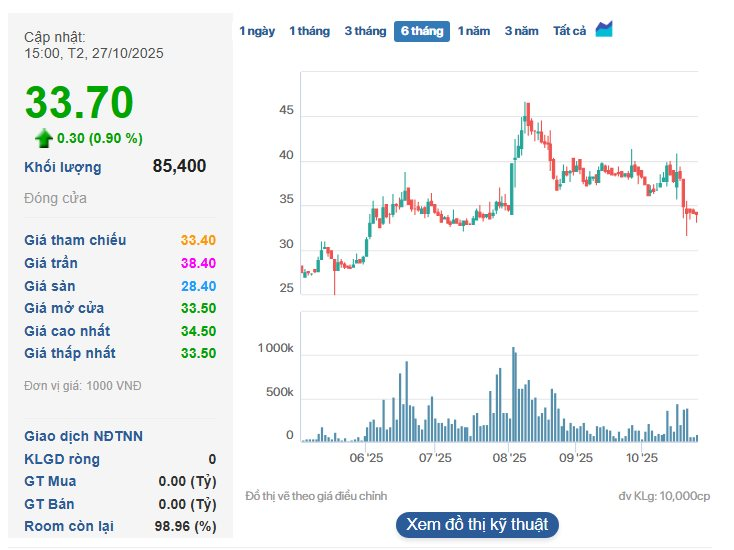Viewport: 734px width, 550px height.
Task: Select the 1 ngày time range tab
Action: point(257,31)
